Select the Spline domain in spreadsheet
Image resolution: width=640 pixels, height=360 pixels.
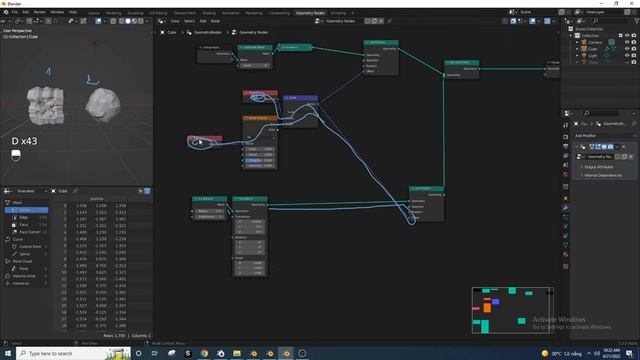click(x=24, y=254)
